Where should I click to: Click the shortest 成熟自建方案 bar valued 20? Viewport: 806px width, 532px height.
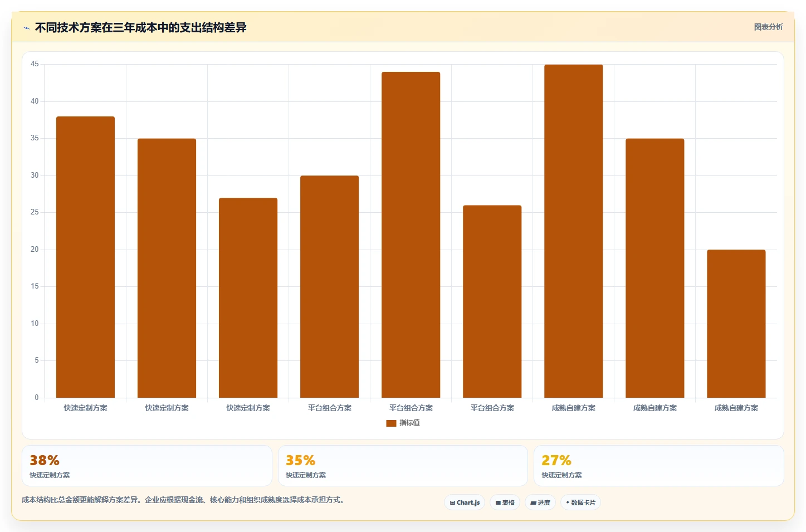pos(736,324)
